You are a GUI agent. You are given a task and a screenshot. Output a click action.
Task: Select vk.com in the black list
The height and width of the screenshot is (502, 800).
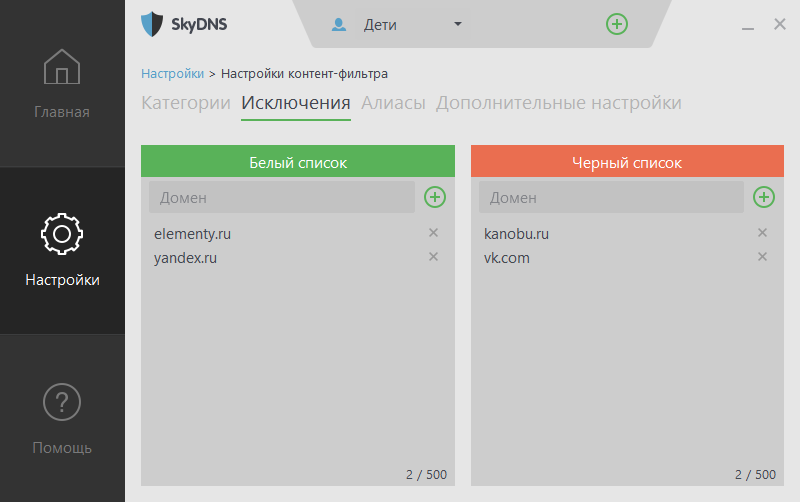click(507, 258)
